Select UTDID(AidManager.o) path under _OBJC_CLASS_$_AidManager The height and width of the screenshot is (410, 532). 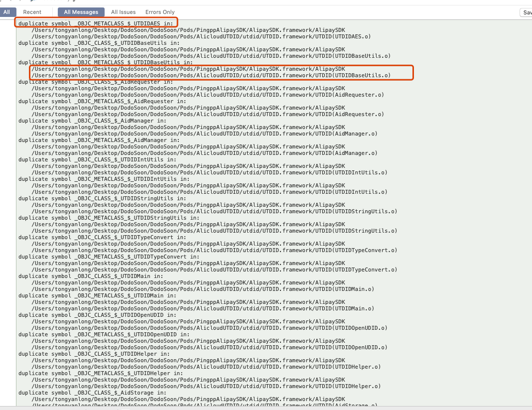click(205, 134)
